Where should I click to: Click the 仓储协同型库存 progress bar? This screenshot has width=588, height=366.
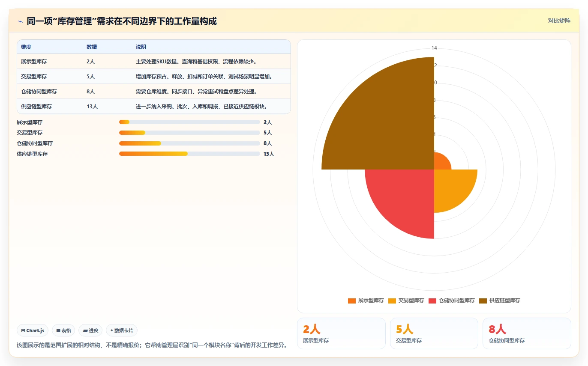[189, 143]
